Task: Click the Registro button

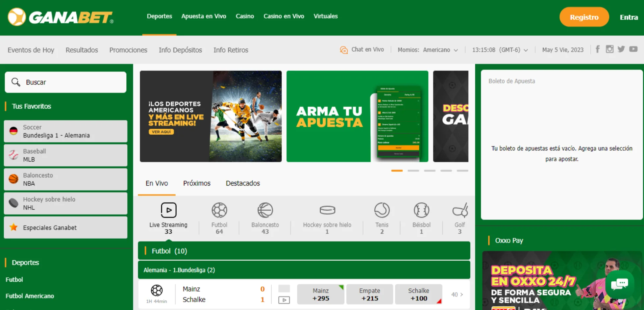Action: pyautogui.click(x=584, y=17)
